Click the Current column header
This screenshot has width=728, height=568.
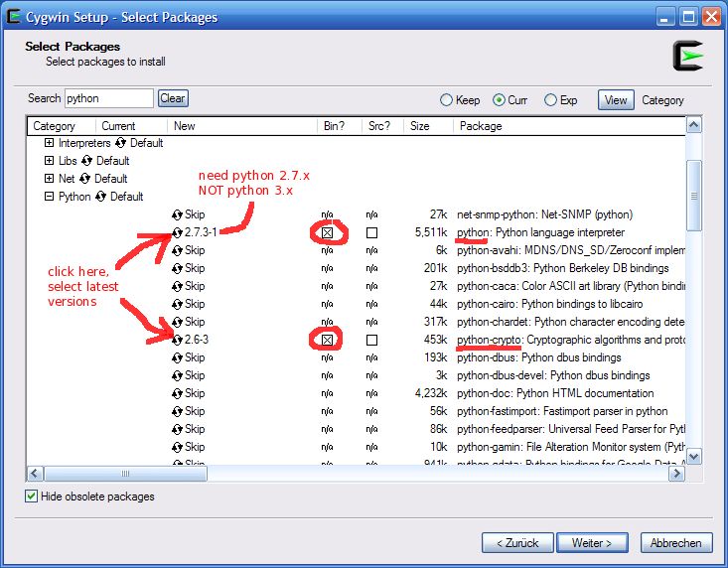point(131,126)
